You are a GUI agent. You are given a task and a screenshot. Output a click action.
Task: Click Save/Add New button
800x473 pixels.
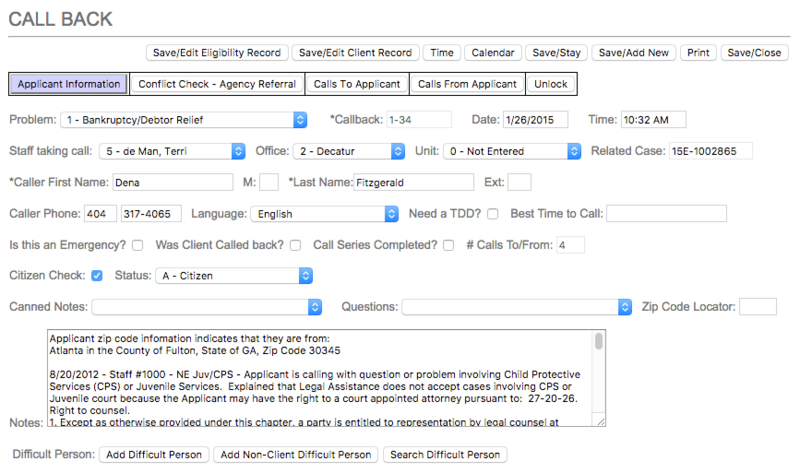click(634, 53)
